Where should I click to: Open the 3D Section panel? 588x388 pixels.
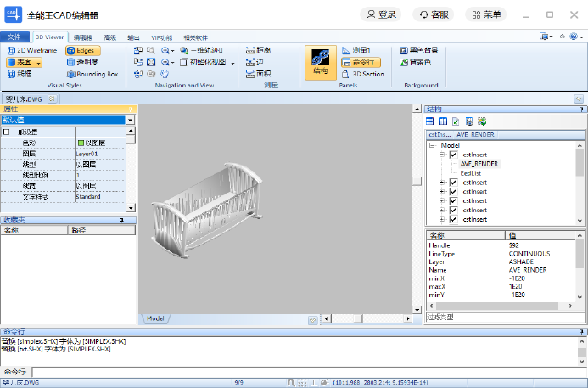tap(362, 74)
